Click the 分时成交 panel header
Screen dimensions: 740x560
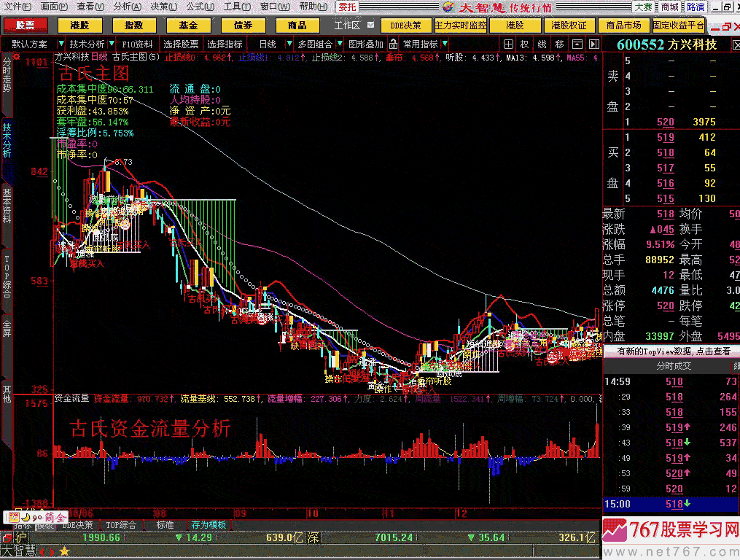(x=674, y=365)
